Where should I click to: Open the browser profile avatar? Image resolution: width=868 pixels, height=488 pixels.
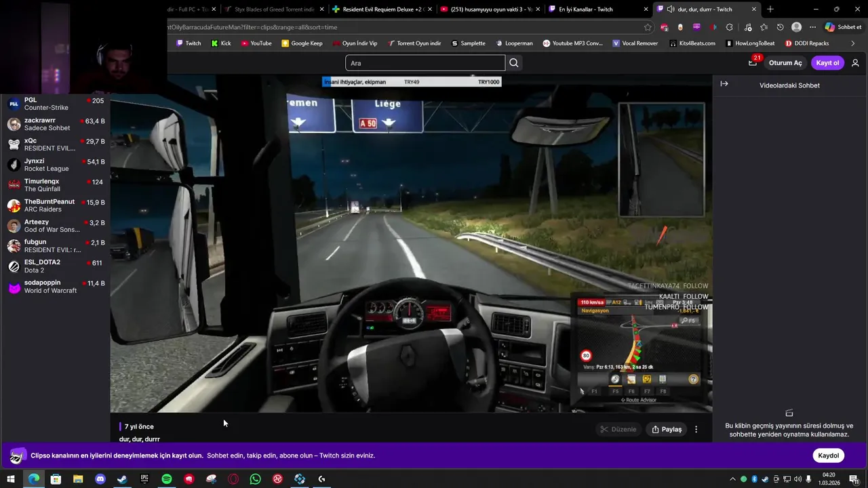point(797,27)
